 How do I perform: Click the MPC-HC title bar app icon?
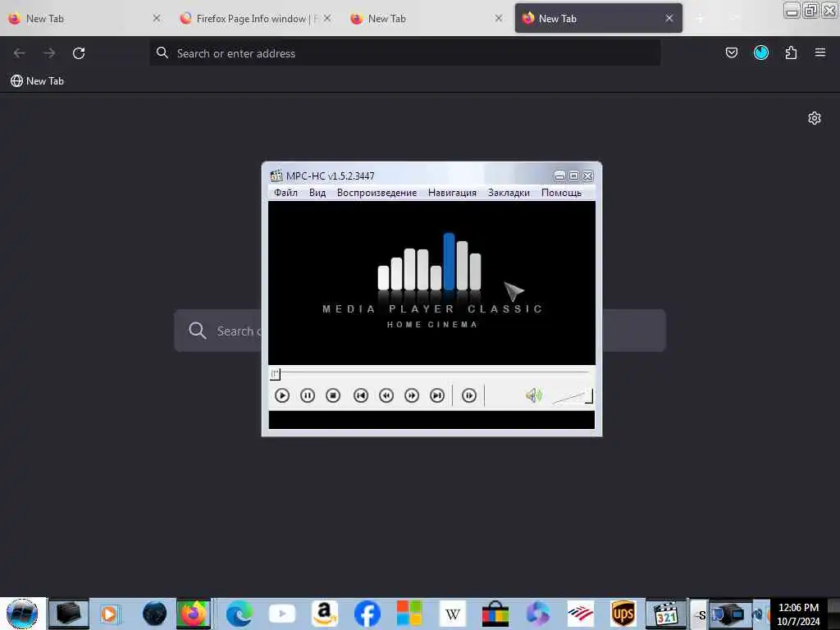pos(276,176)
